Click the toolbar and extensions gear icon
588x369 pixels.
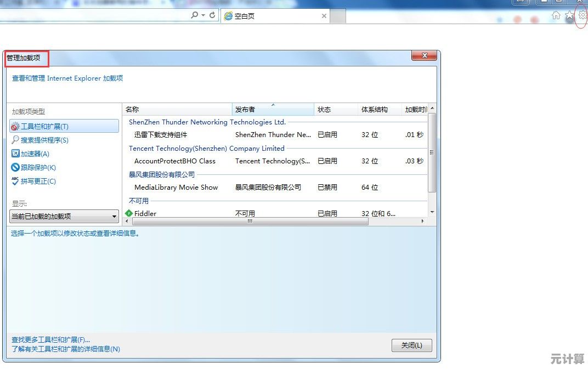click(x=15, y=127)
